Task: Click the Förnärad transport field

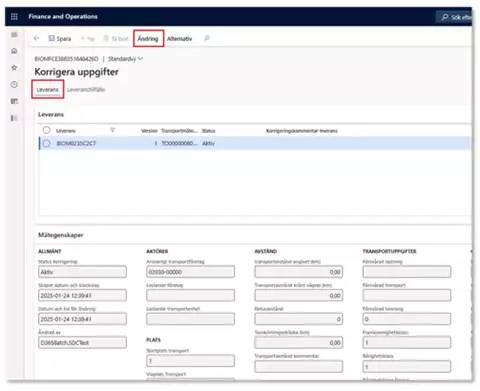Action: pos(407,295)
